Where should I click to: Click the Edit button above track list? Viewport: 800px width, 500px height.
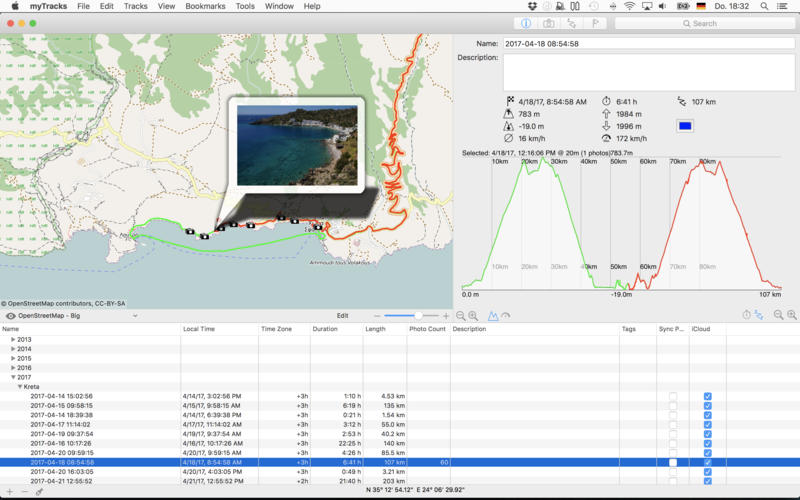point(343,315)
